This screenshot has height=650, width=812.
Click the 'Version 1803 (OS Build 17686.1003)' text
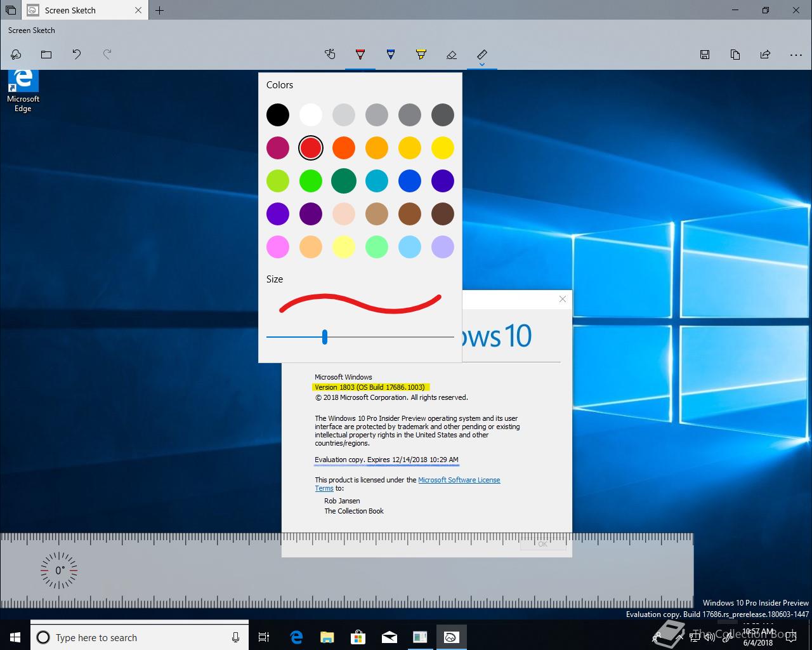370,387
